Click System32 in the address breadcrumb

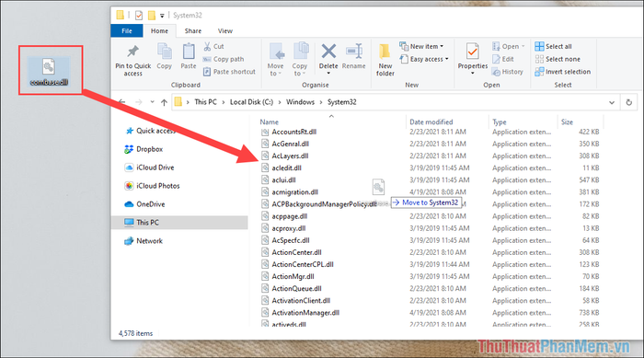point(341,102)
